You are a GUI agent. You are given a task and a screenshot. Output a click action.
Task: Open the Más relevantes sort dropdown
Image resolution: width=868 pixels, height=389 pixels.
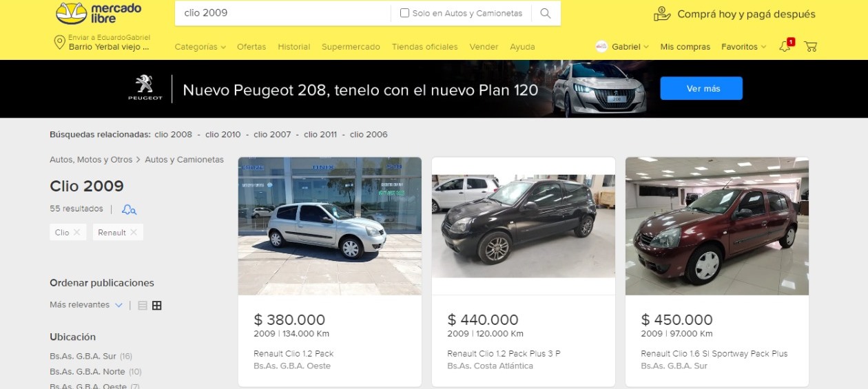86,305
